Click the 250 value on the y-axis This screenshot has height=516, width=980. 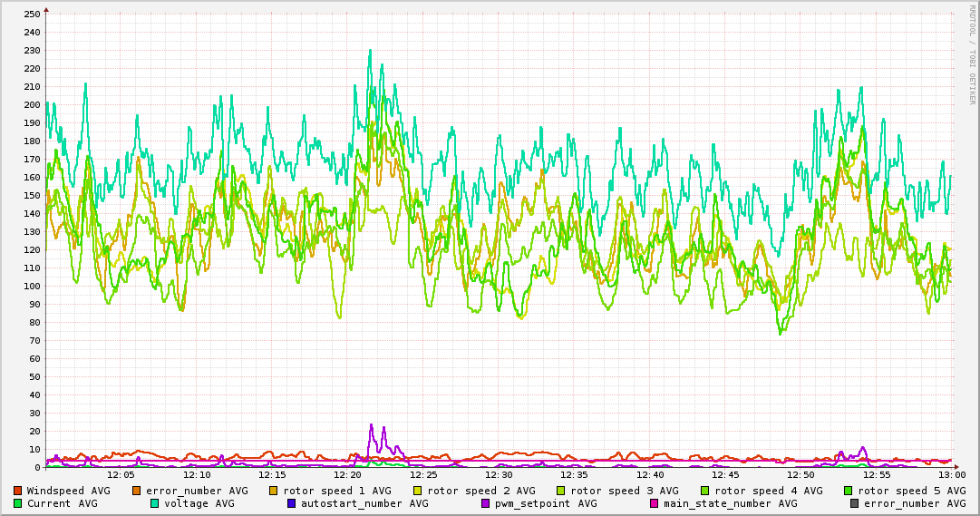32,14
